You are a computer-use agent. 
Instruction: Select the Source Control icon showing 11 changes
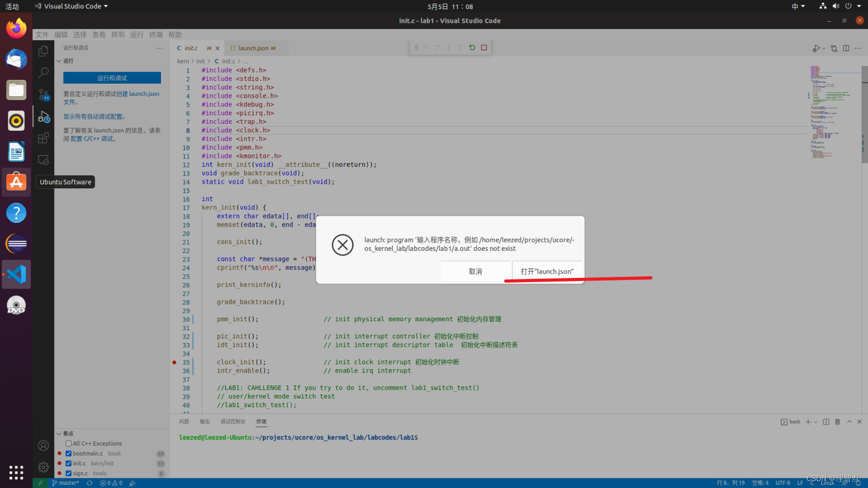tap(43, 95)
